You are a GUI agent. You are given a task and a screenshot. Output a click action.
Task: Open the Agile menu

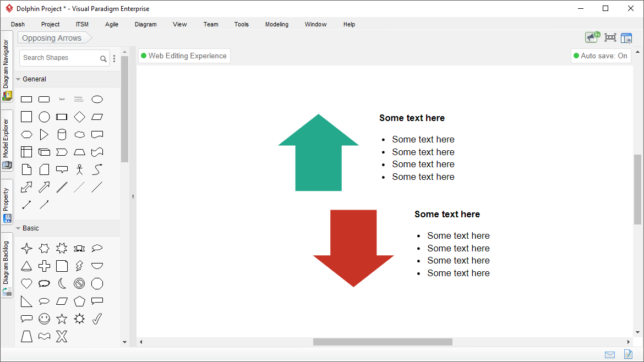(x=112, y=24)
